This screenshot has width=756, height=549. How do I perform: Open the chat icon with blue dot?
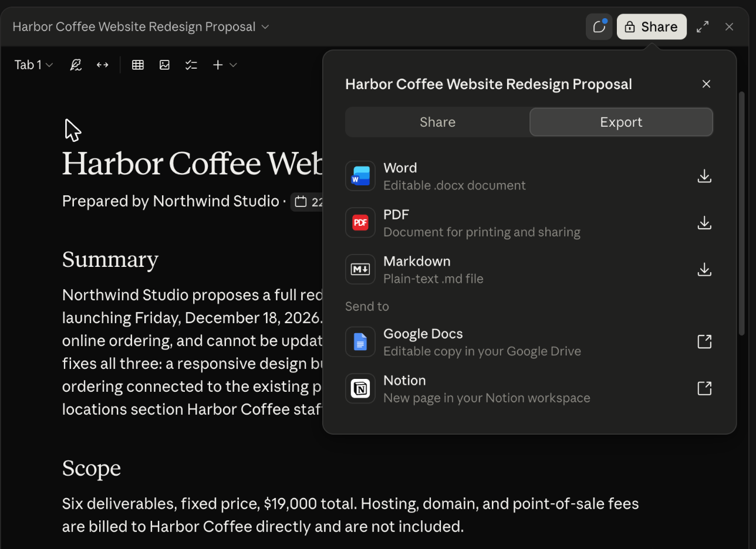tap(599, 27)
